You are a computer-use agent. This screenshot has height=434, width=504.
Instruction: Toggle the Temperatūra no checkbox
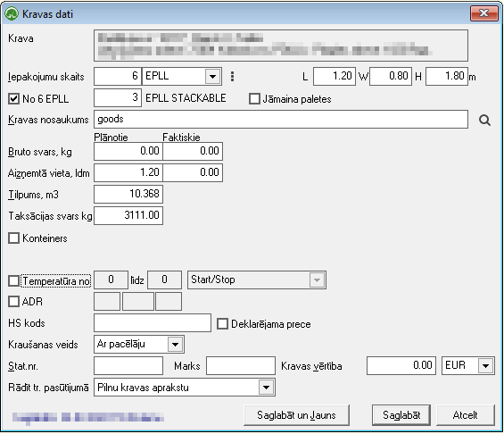tap(13, 281)
